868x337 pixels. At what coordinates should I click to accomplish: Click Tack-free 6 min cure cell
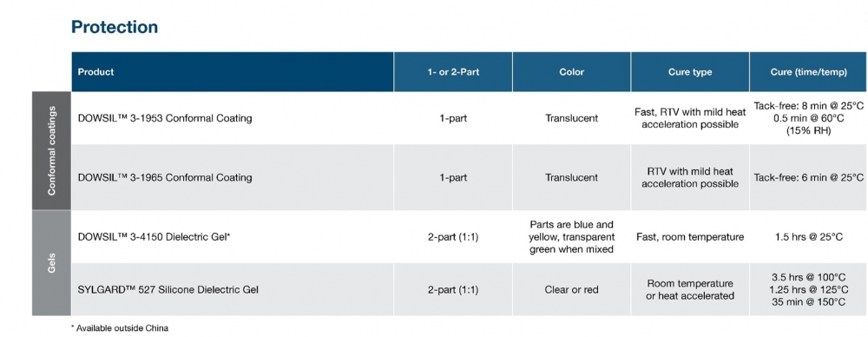pos(808,177)
